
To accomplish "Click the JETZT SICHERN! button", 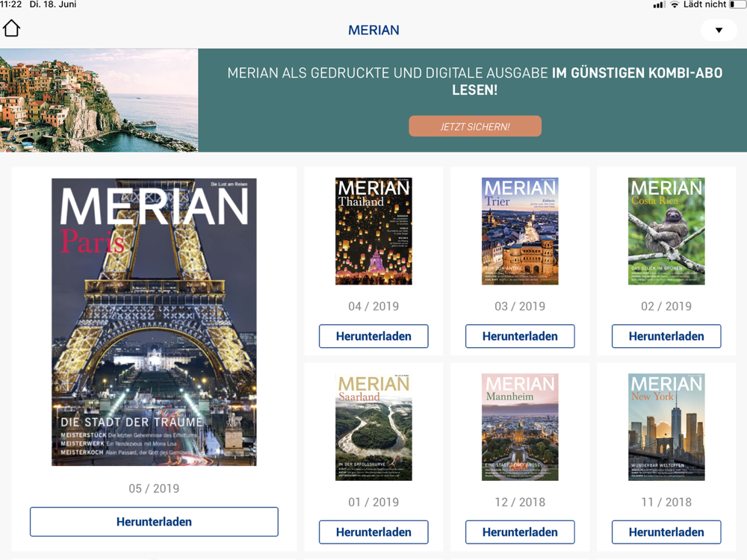I will pos(475,127).
